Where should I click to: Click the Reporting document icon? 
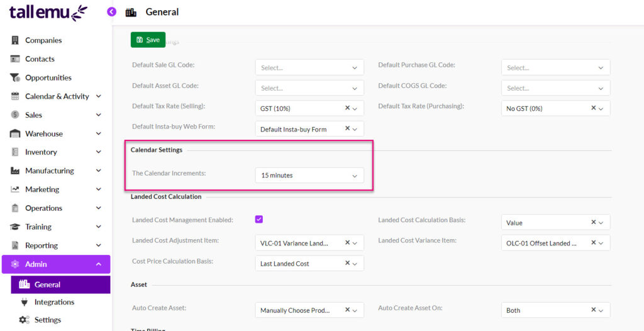(x=15, y=245)
